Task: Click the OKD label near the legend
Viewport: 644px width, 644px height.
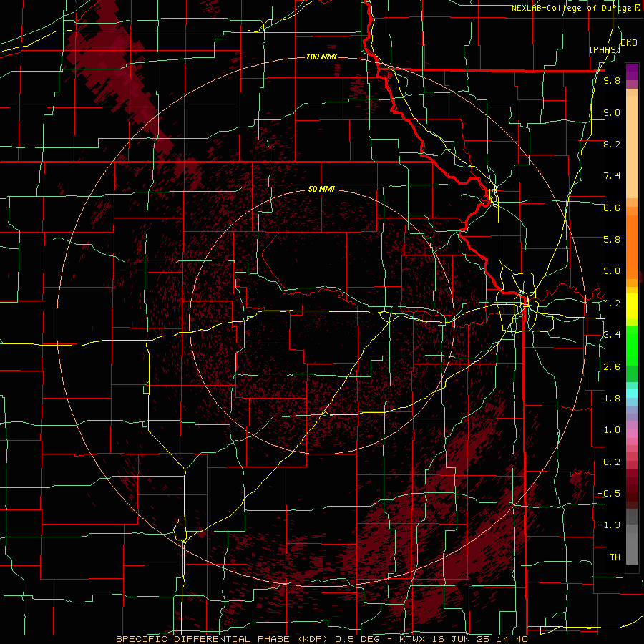Action: tap(629, 43)
